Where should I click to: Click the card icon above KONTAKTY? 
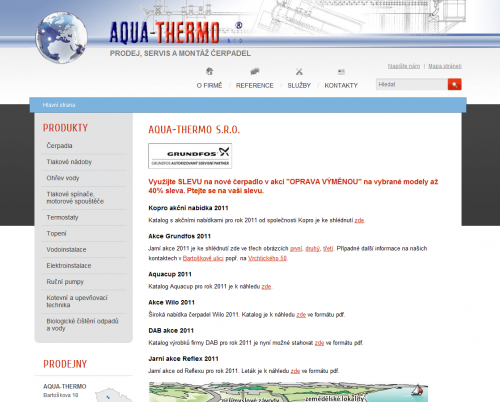tap(341, 71)
